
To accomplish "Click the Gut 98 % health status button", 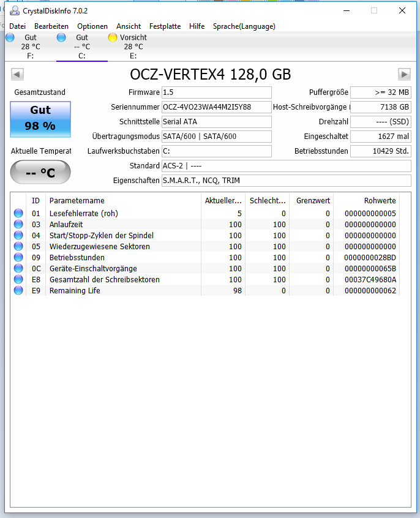I will [x=40, y=119].
